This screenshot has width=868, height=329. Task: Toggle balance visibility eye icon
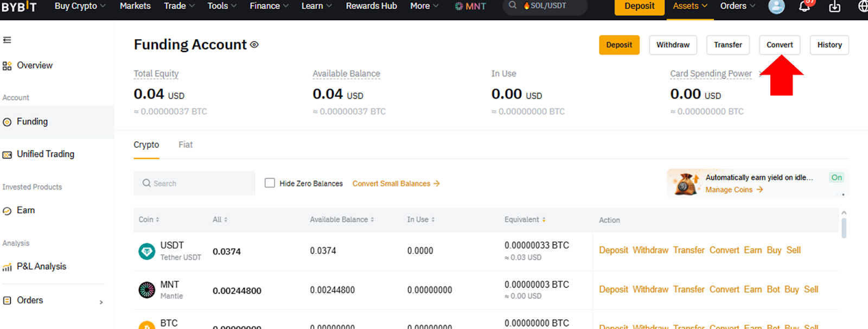[254, 45]
